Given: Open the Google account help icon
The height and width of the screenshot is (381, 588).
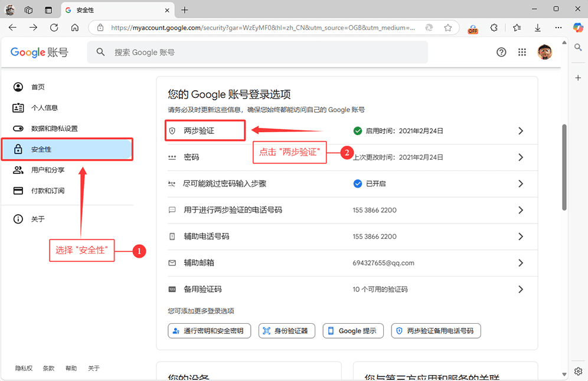Looking at the screenshot, I should 501,52.
